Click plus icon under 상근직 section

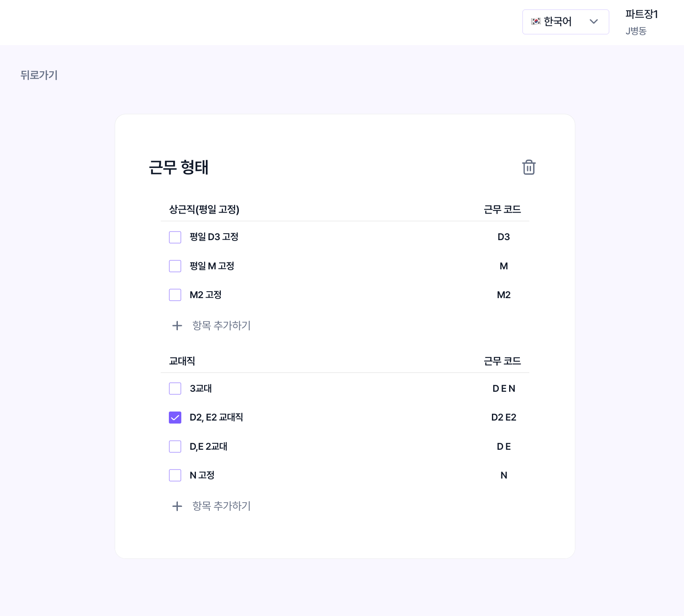click(177, 326)
